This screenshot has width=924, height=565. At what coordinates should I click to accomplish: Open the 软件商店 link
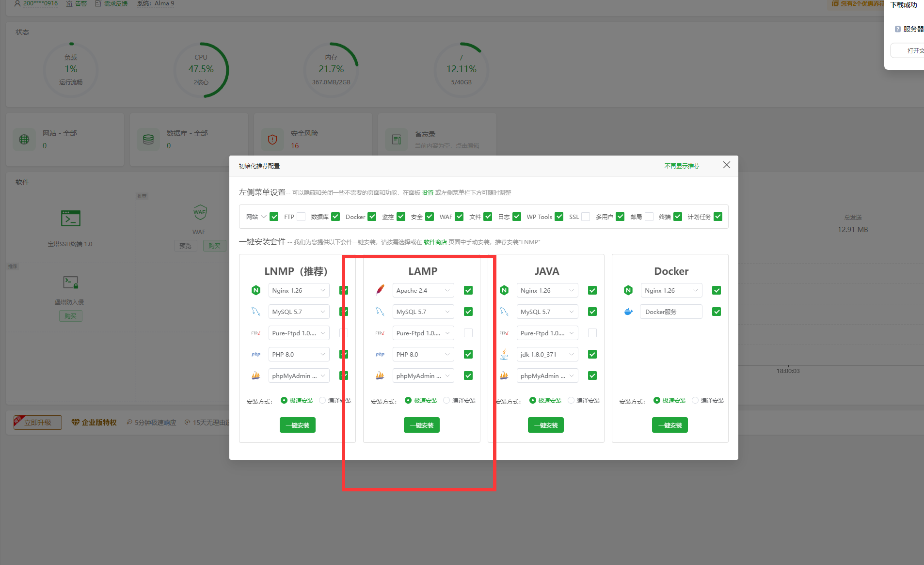click(x=435, y=242)
